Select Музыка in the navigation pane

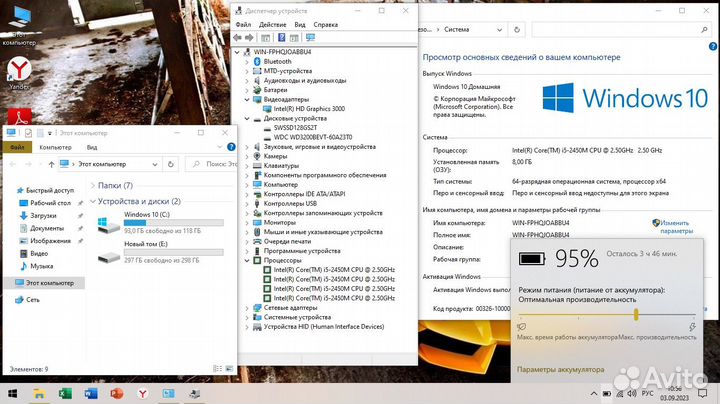click(41, 266)
